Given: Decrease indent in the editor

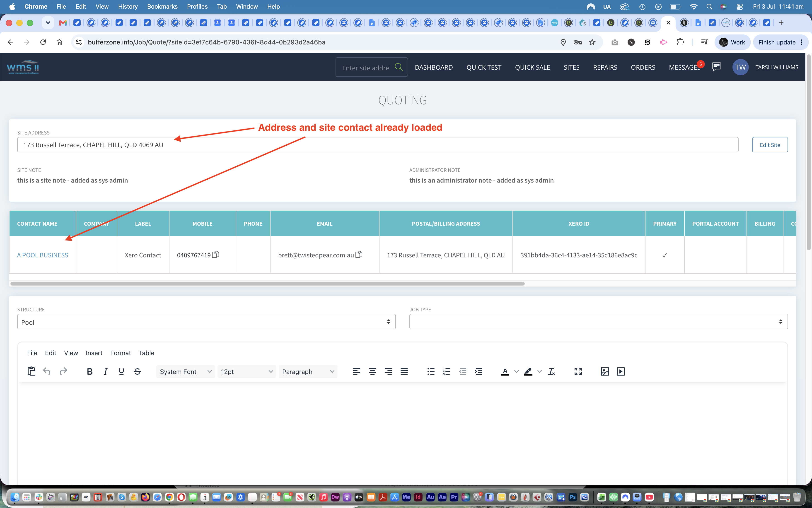Looking at the screenshot, I should [463, 371].
